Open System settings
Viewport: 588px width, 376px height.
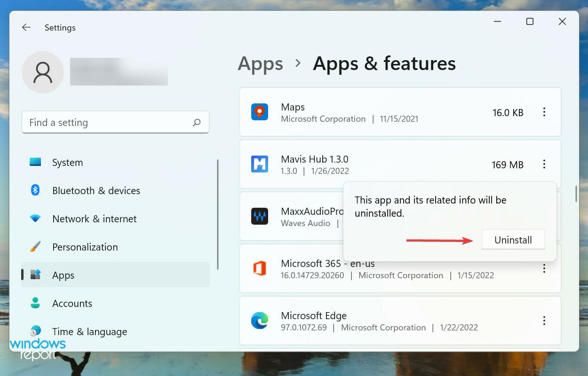(115, 162)
